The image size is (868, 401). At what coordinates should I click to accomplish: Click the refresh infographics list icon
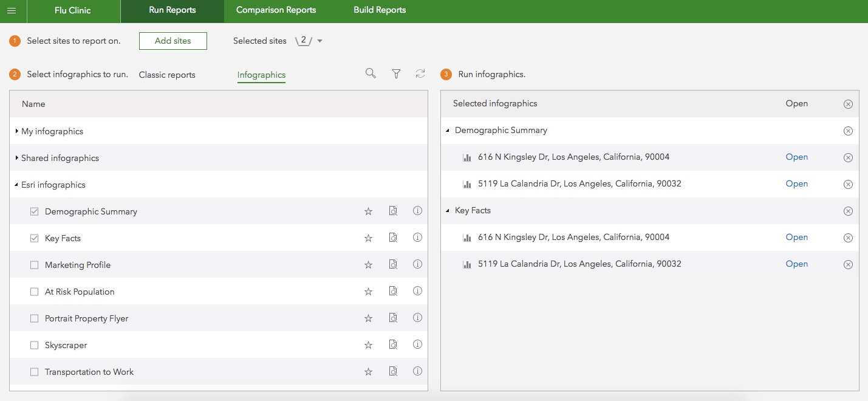click(420, 74)
